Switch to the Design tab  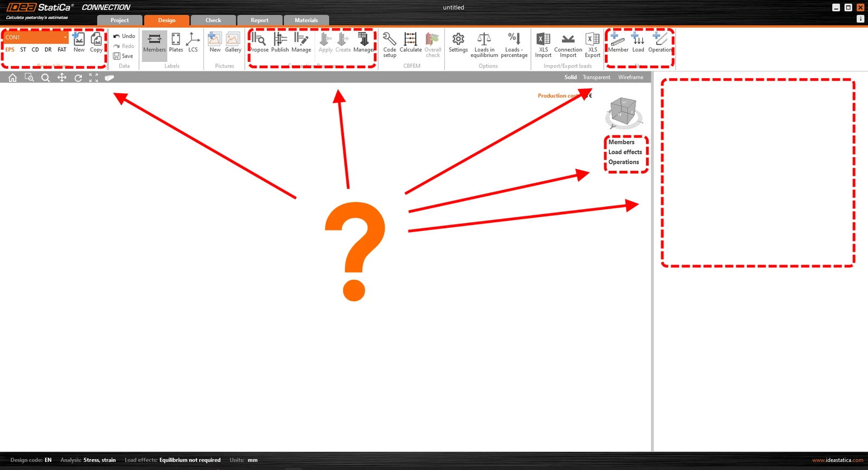point(167,20)
